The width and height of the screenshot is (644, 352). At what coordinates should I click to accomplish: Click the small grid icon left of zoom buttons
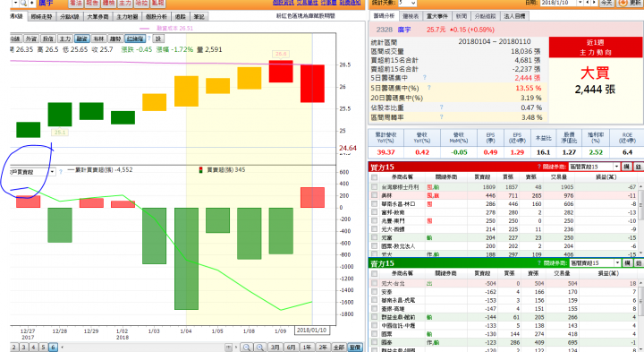[x=229, y=348]
